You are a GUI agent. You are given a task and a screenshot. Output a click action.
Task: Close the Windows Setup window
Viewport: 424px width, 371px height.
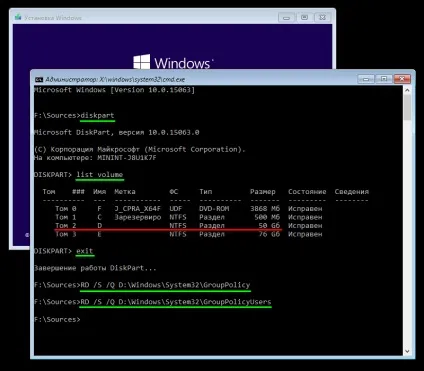click(322, 17)
